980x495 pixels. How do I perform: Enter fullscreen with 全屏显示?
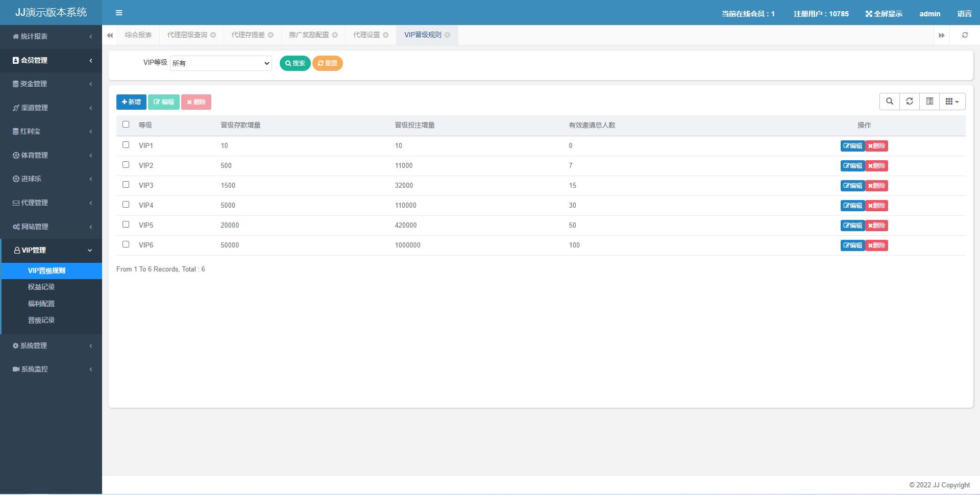tap(884, 14)
